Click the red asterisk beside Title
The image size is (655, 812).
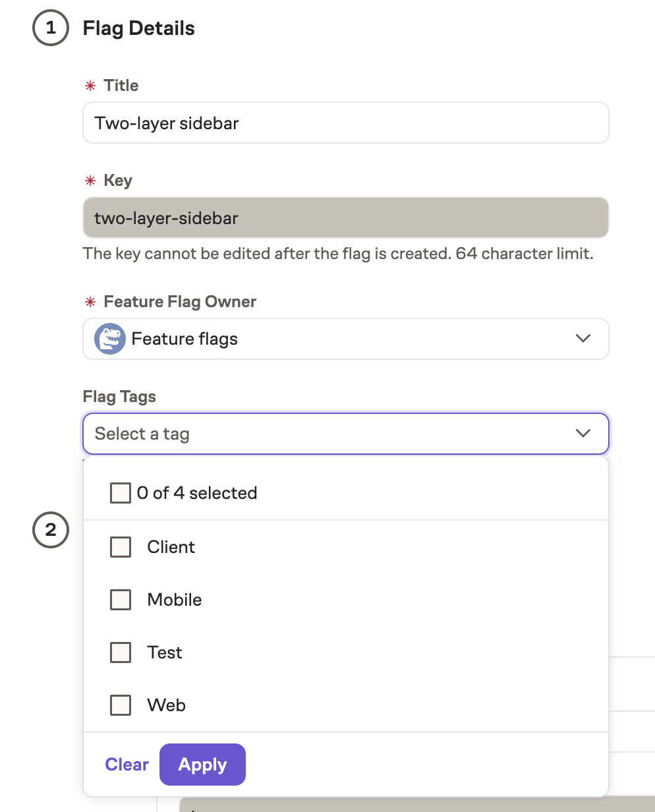tap(90, 85)
